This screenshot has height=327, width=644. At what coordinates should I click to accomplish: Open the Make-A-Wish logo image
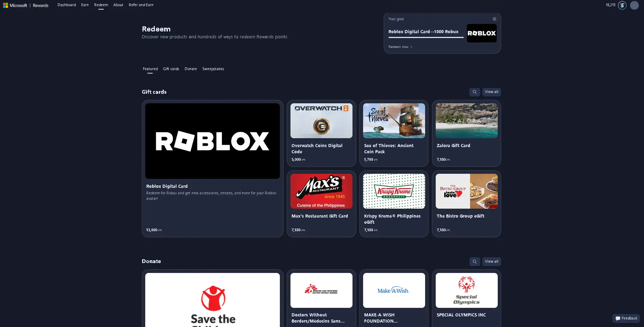394,290
